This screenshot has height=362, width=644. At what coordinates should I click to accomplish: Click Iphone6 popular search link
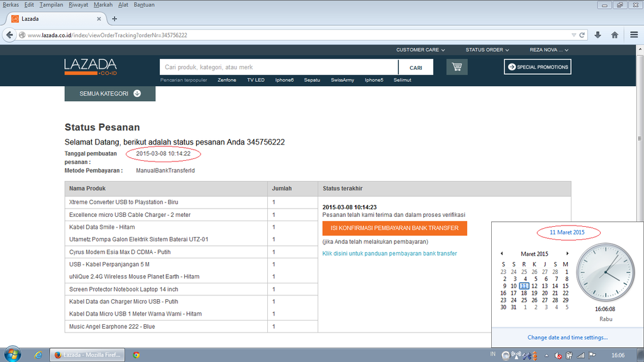(284, 80)
